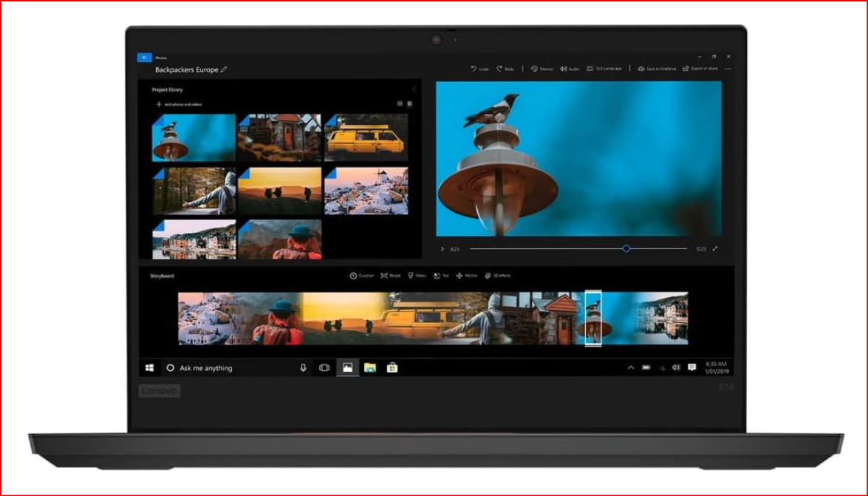Click the Redo arrow icon
Viewport: 868px width, 496px height.
(x=499, y=69)
